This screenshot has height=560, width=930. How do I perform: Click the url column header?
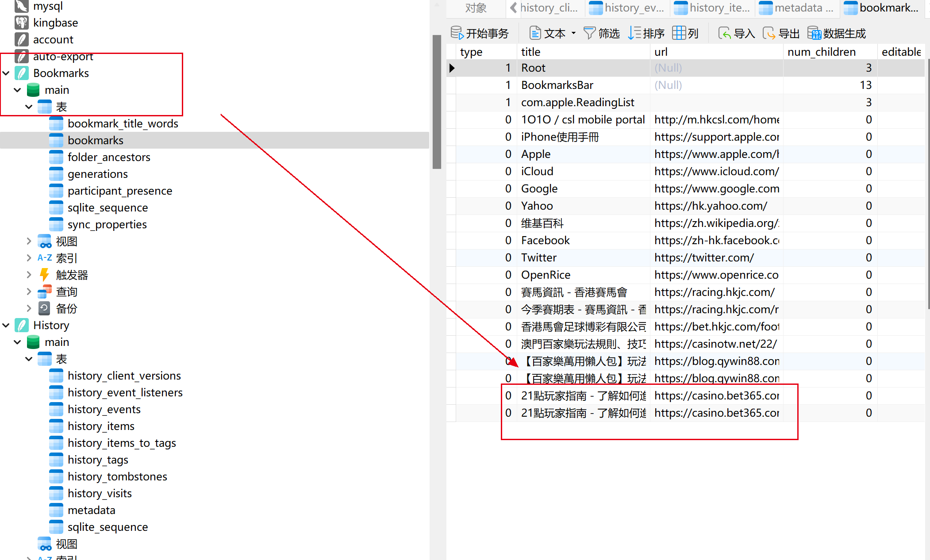[x=717, y=52]
